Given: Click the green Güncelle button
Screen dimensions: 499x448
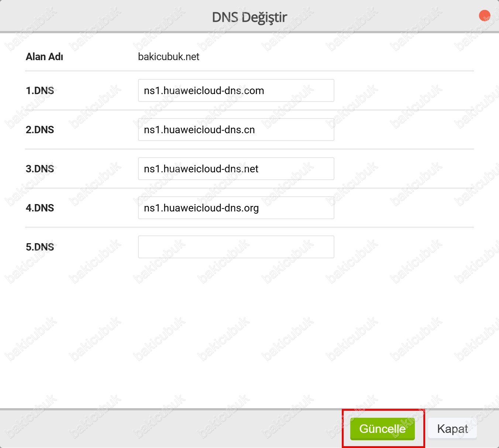Looking at the screenshot, I should 382,429.
